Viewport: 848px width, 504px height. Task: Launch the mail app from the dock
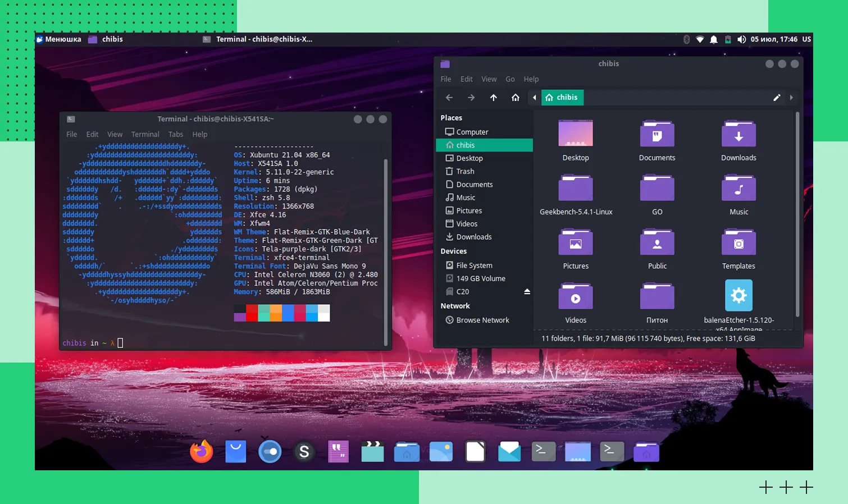tap(509, 451)
